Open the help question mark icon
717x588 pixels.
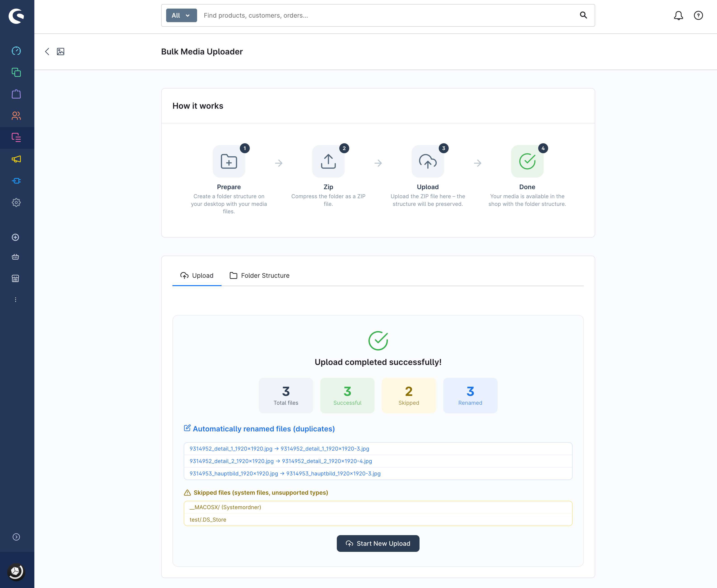pyautogui.click(x=698, y=16)
